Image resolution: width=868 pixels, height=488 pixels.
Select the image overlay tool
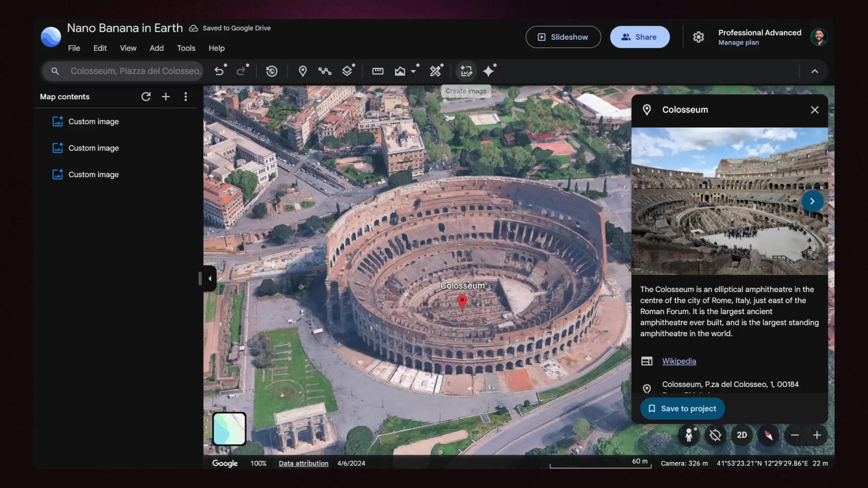pos(400,71)
